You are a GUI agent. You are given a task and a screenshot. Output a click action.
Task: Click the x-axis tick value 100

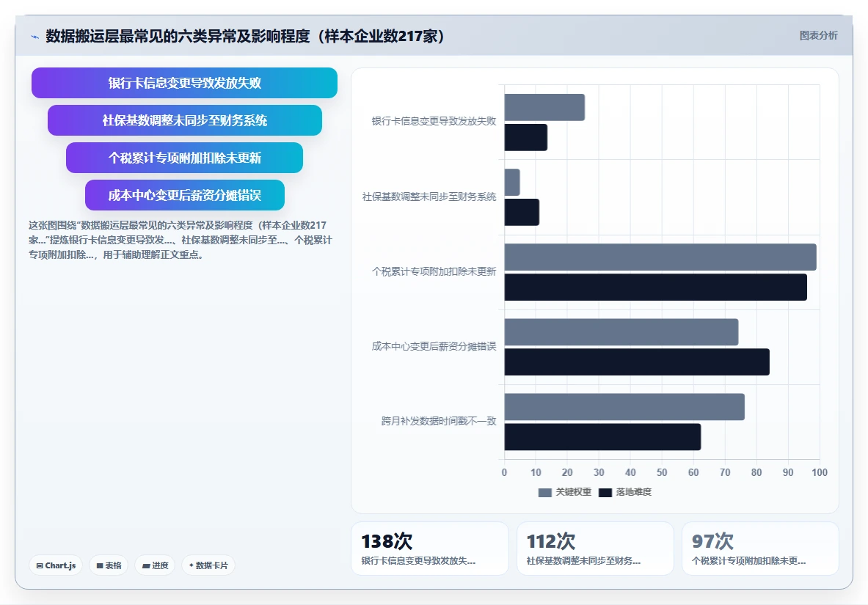[820, 472]
